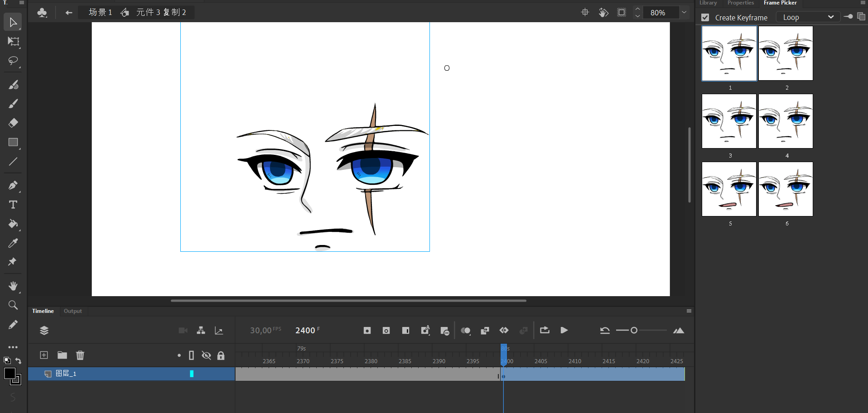Click the new layer plus icon

(x=44, y=355)
